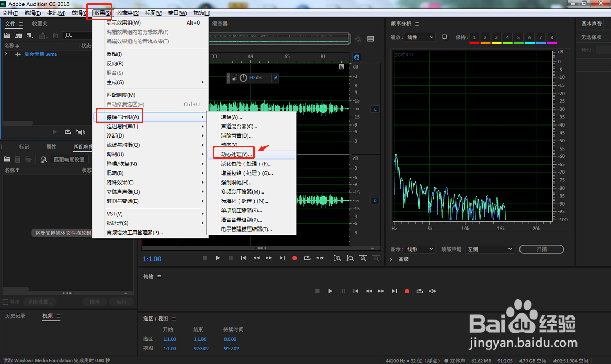Image resolution: width=611 pixels, height=364 pixels.
Task: Click the loop icon in Transport panel
Action: [x=420, y=291]
